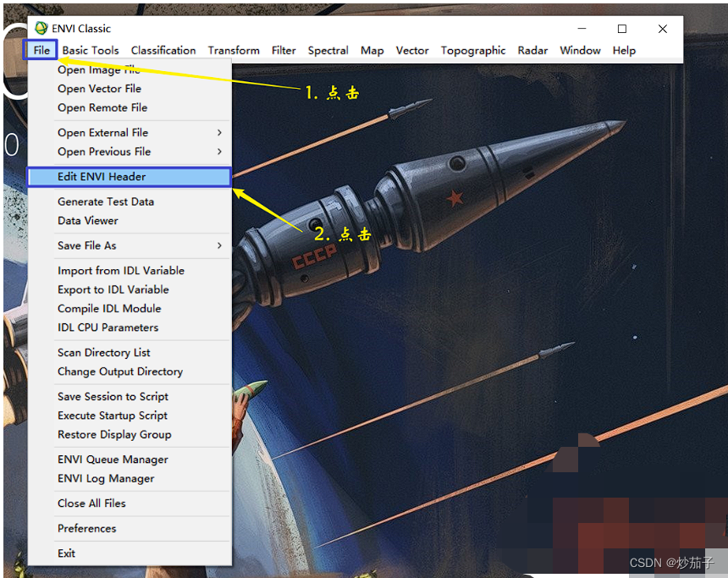
Task: Choose Open Image File
Action: click(x=129, y=69)
